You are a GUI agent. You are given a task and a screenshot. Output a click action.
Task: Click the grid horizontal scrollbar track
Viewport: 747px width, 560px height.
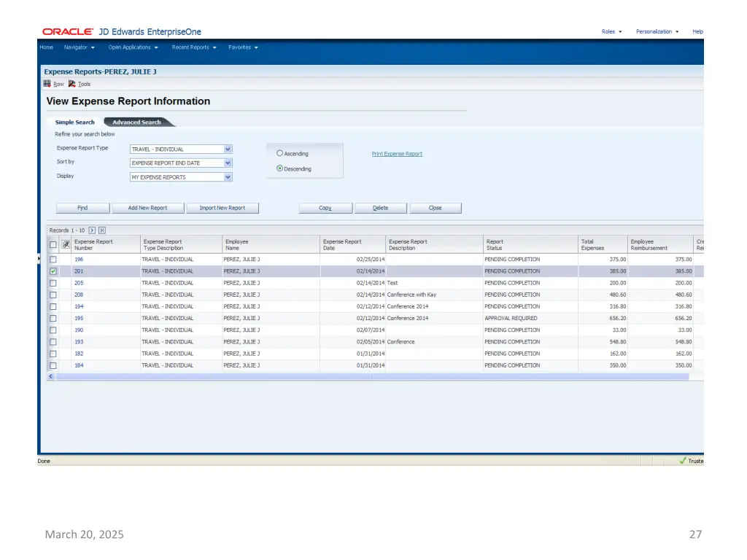click(x=371, y=376)
